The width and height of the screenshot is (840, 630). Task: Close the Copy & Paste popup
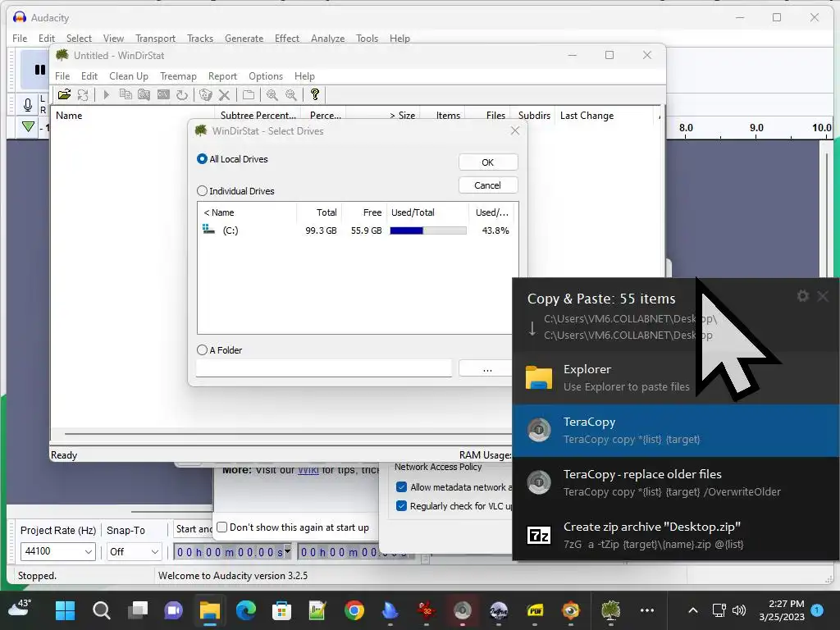tap(823, 295)
